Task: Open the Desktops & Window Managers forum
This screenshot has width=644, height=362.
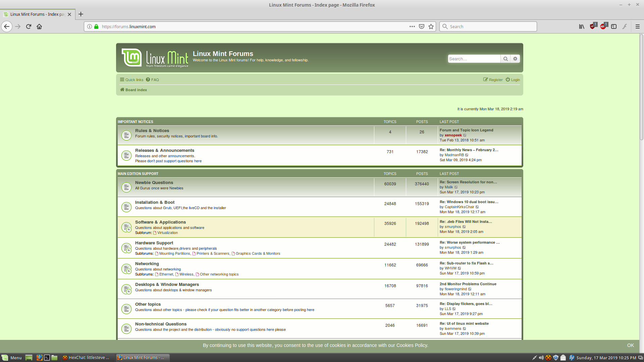Action: point(167,285)
